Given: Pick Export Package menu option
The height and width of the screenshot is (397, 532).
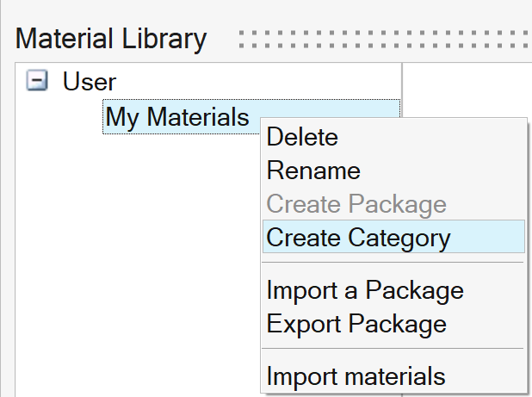Looking at the screenshot, I should [356, 324].
